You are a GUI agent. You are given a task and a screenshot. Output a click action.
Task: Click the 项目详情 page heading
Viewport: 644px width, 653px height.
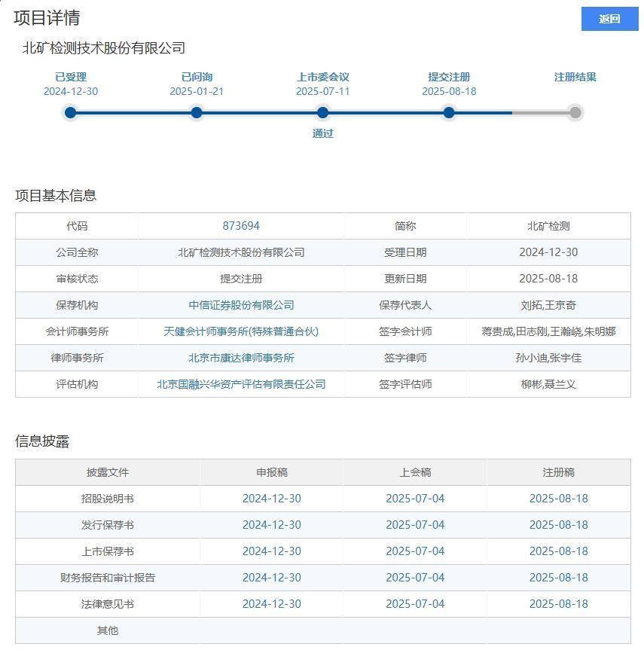47,18
